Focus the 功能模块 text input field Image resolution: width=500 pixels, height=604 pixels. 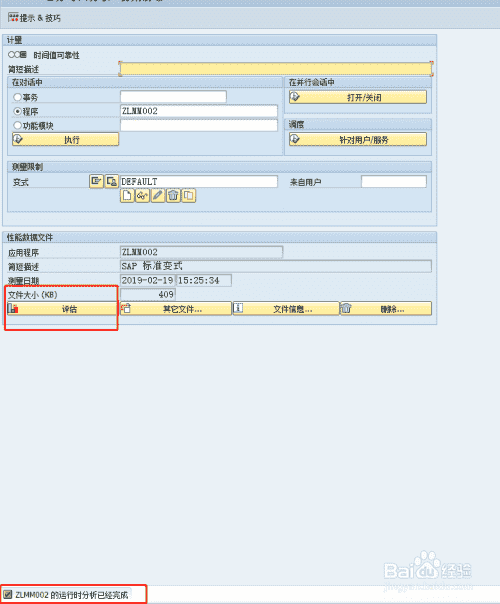(x=199, y=125)
